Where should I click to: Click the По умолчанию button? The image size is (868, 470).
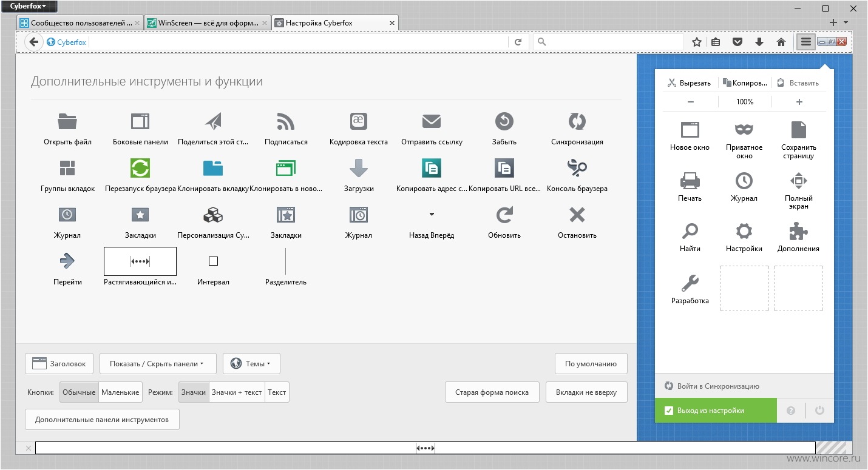pos(591,364)
